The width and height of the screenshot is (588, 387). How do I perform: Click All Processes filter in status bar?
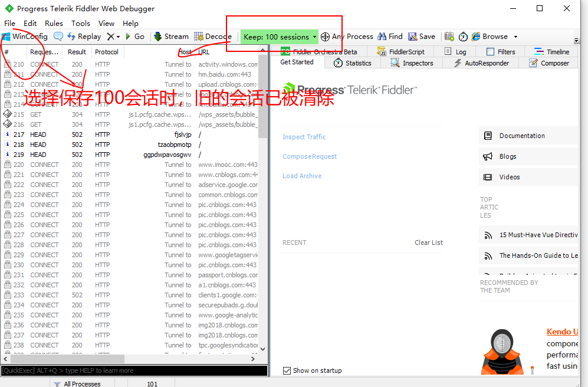pos(77,383)
